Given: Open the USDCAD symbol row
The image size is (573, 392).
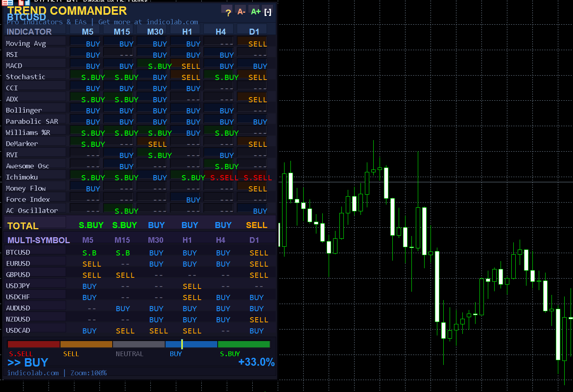Looking at the screenshot, I should [x=18, y=330].
